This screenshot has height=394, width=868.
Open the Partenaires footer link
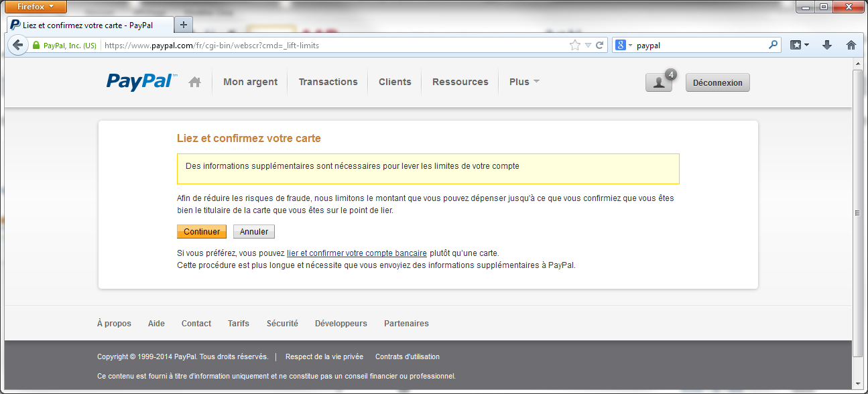coord(406,324)
